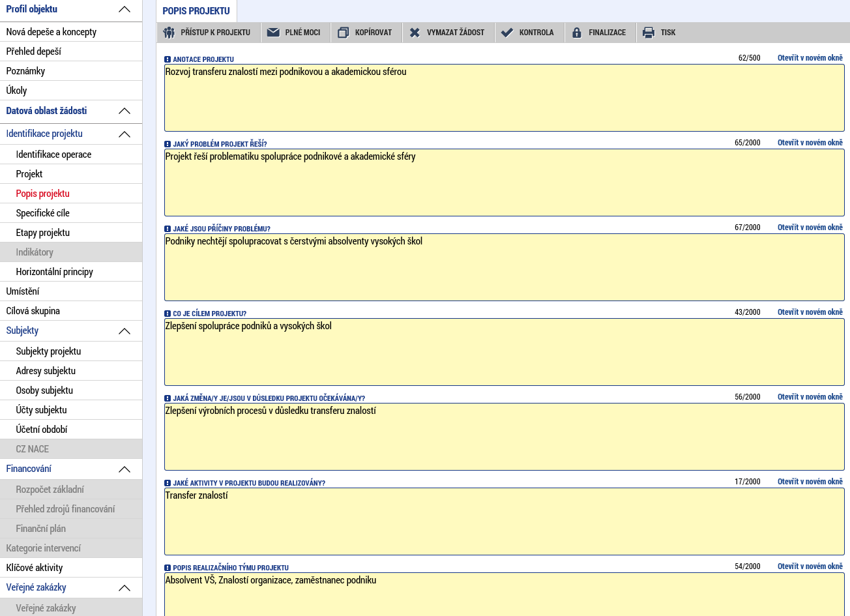
Task: Open Jaká změna/y field in new window
Action: tap(810, 397)
